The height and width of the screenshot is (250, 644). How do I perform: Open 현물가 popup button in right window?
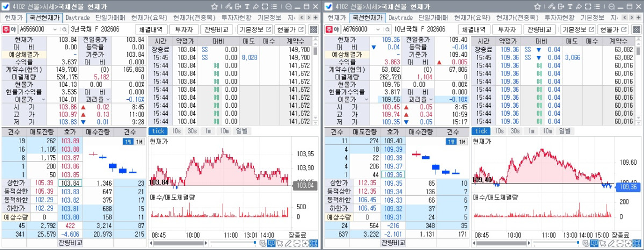click(613, 30)
